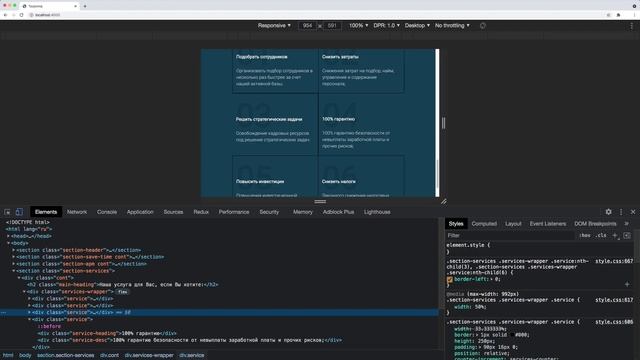Switch to the Computed pane tab
Viewport: 640px width, 360px height.
pyautogui.click(x=484, y=224)
